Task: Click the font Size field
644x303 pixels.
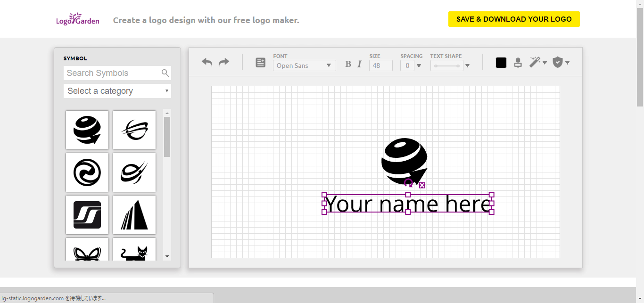Action: click(x=380, y=66)
